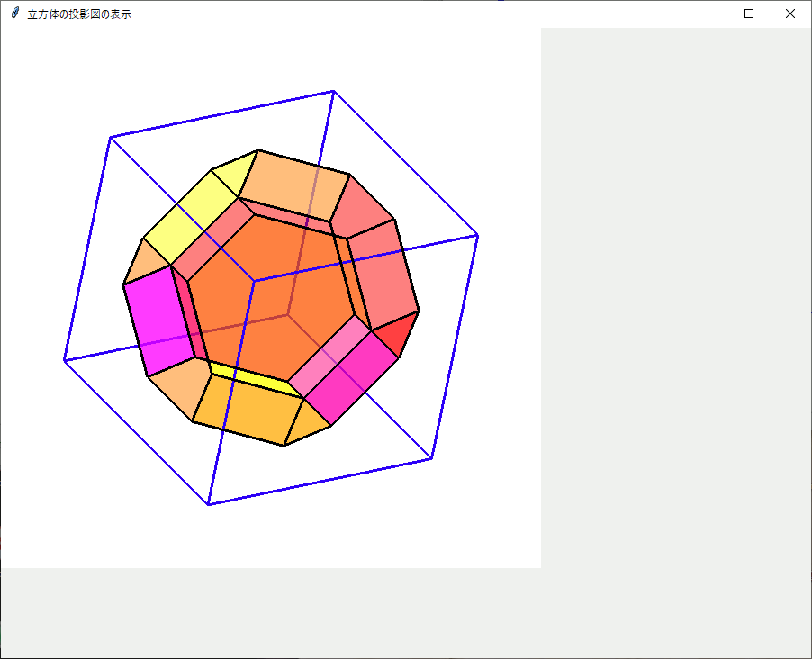This screenshot has height=659, width=812.
Task: Click the Tk feather icon in title bar
Action: coord(15,14)
